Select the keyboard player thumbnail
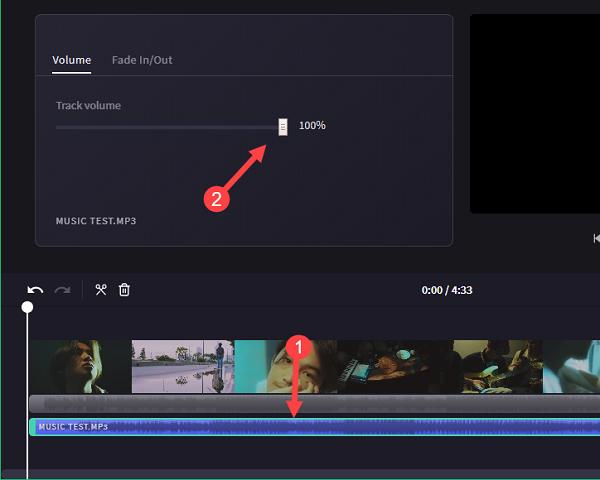Image resolution: width=600 pixels, height=480 pixels. (395, 366)
